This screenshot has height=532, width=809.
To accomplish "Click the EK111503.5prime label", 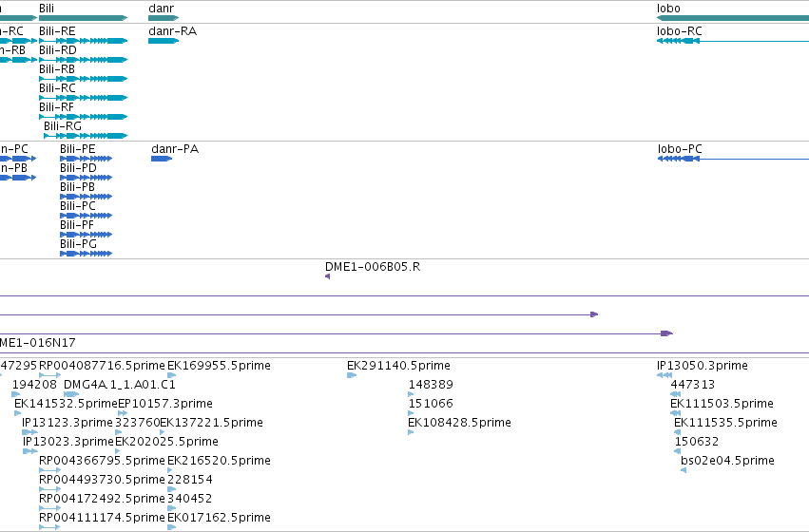I will point(722,404).
